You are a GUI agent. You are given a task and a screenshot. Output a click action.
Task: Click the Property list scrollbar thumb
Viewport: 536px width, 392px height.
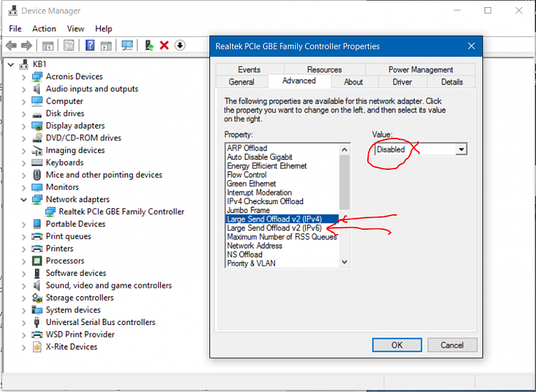pos(344,182)
